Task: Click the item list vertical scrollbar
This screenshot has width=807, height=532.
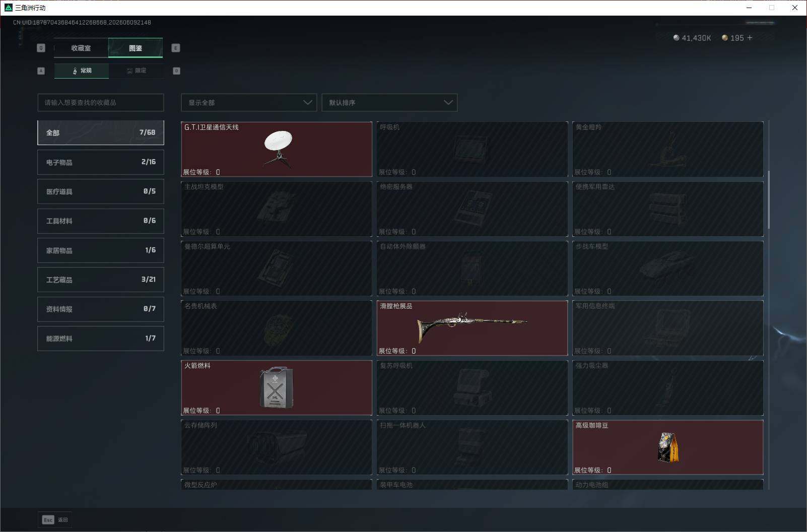Action: point(769,199)
